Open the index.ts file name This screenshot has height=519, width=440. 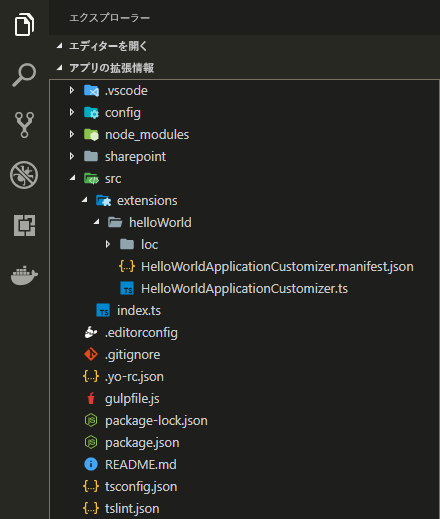coord(139,310)
